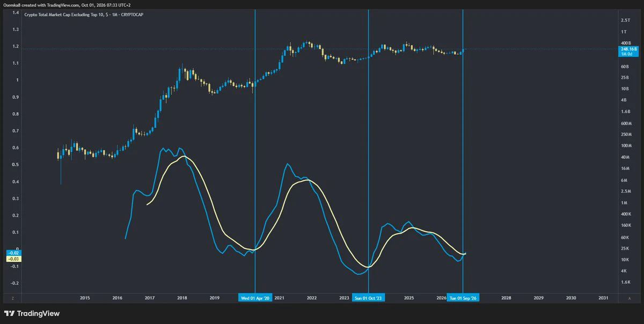Viewport: 644px width, 324px height.
Task: Click the 2.5T value on the price scale
Action: (x=625, y=20)
